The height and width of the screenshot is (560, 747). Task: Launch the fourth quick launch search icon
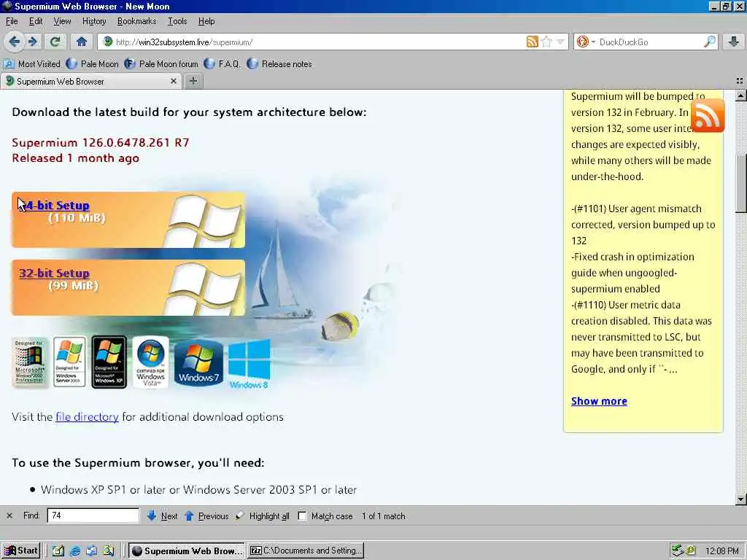point(109,551)
